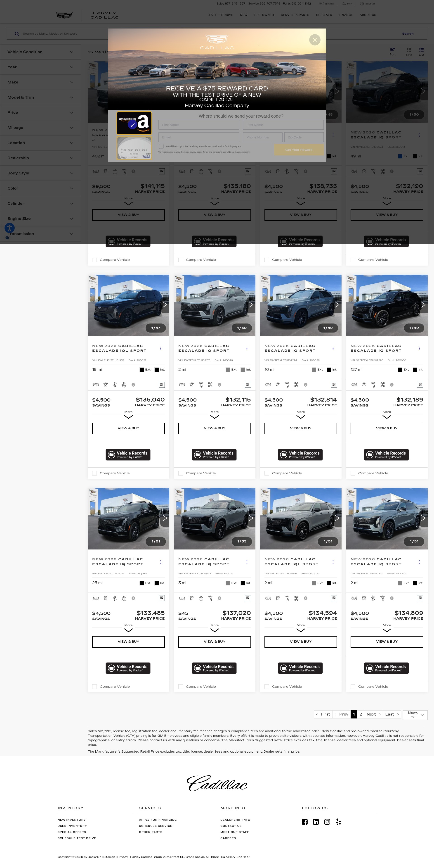Toggle opt-out of text confirmation checkbox
Screen dimensions: 434x868
(161, 147)
